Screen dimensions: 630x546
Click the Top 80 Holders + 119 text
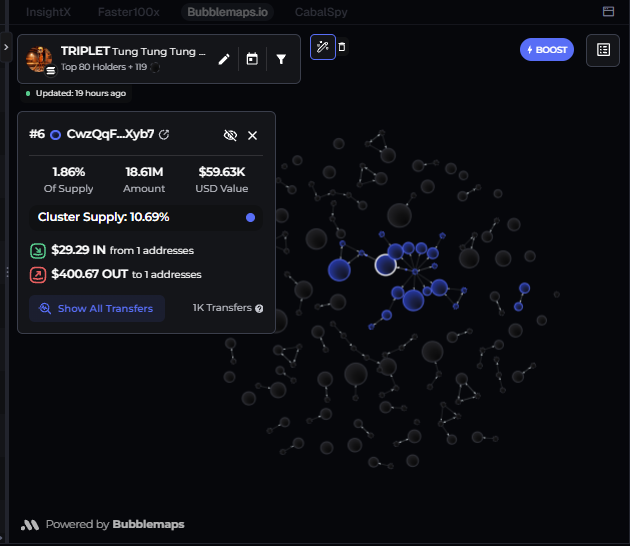click(x=104, y=67)
